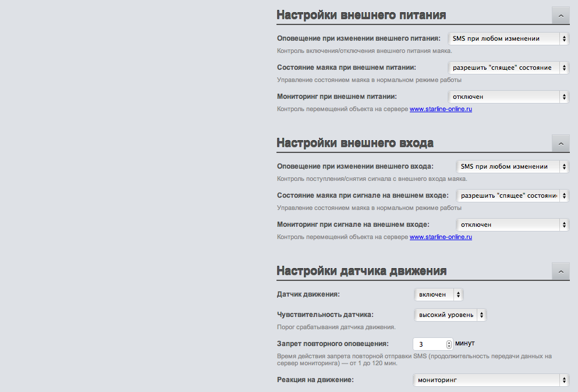The image size is (578, 392).
Task: Open Состояние маяка при внешнем питании dropdown
Action: 509,67
